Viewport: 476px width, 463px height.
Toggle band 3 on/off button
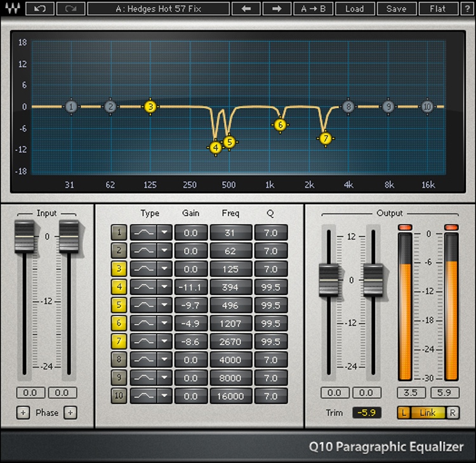(x=119, y=270)
